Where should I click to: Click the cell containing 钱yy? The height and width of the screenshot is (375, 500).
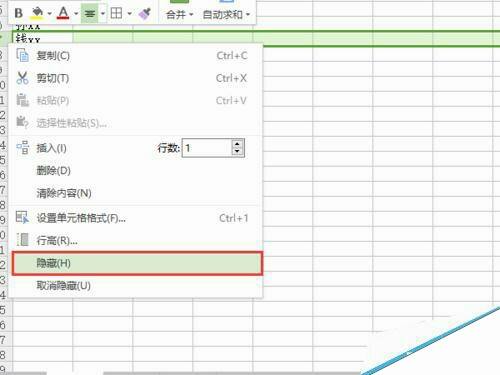click(x=43, y=38)
